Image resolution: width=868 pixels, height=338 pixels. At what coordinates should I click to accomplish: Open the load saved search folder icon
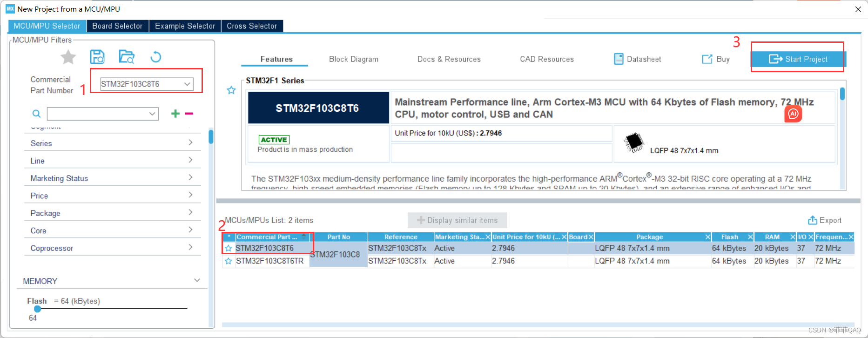tap(127, 57)
